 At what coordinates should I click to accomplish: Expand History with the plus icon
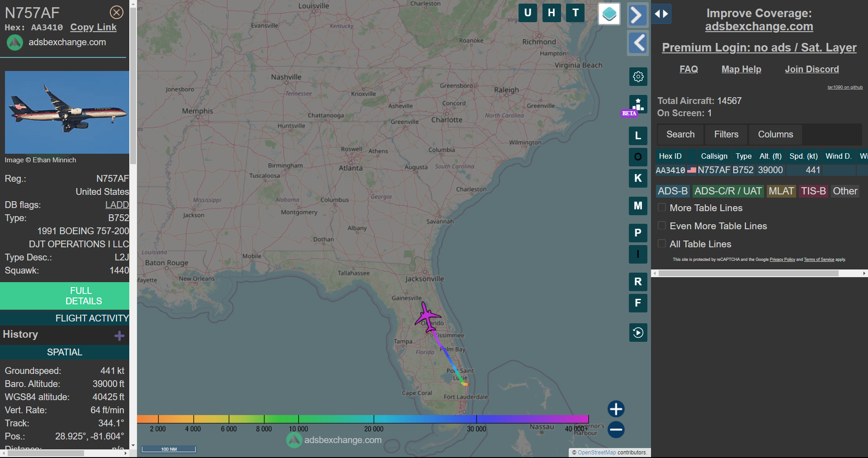119,335
